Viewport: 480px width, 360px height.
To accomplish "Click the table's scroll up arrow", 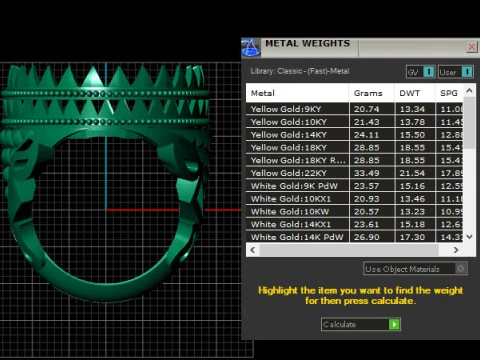I will pos(469,91).
